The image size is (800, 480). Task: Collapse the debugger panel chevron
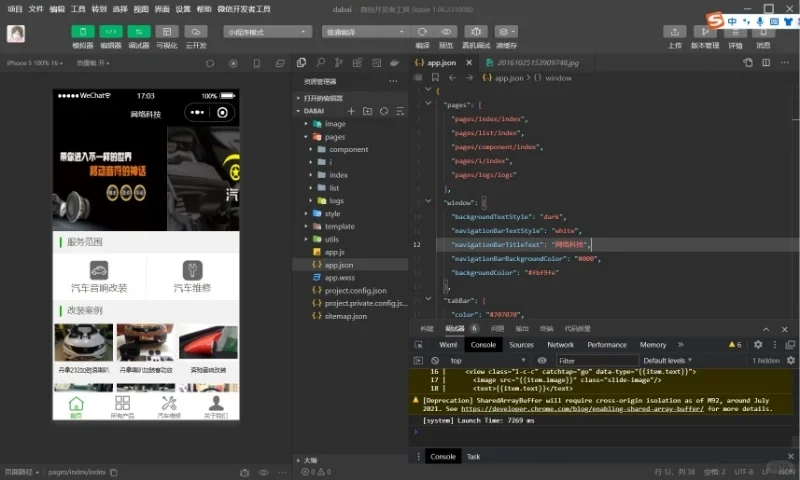point(766,329)
